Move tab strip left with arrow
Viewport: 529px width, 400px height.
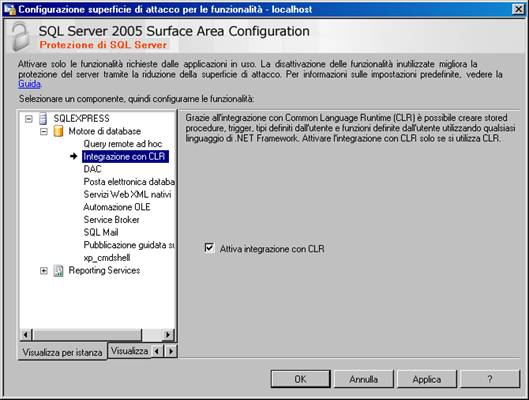pos(157,351)
